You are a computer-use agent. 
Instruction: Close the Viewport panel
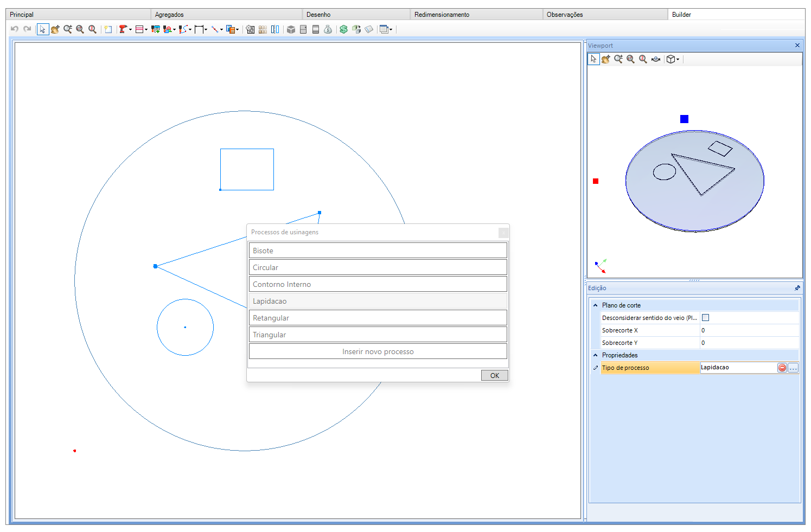(797, 46)
